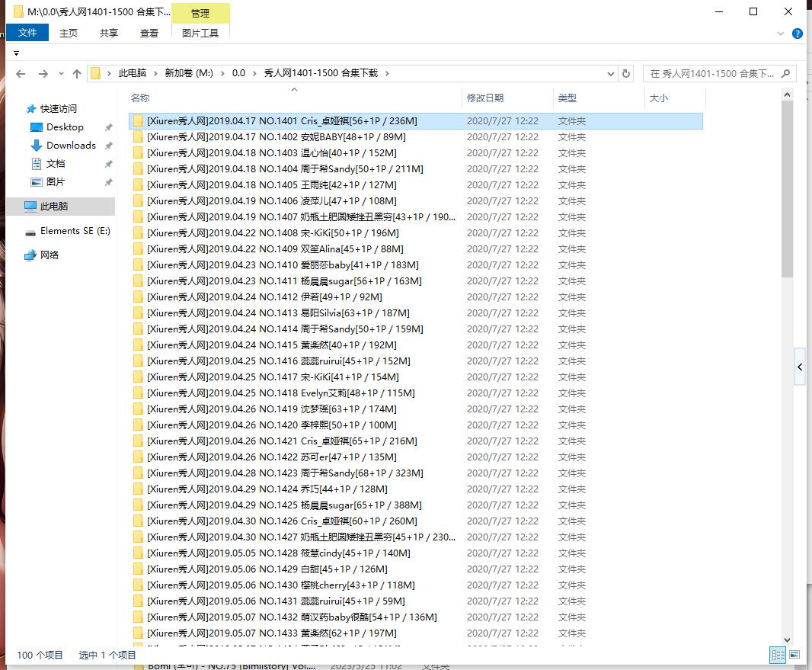This screenshot has width=812, height=670.
Task: Select the NO.1401 Cris folder icon
Action: point(138,120)
